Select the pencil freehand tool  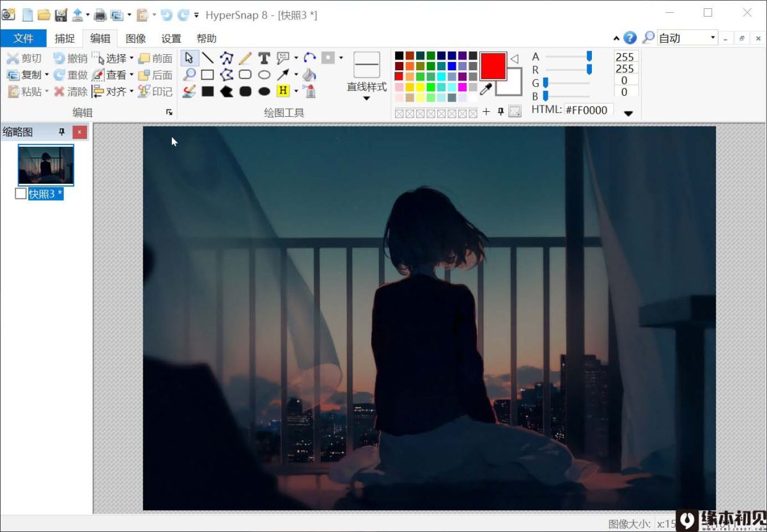point(245,58)
